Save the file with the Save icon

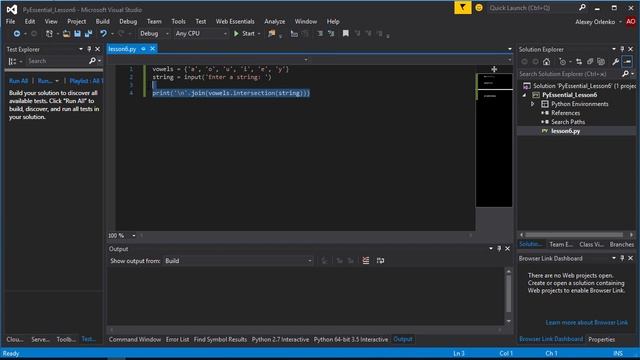(x=77, y=33)
